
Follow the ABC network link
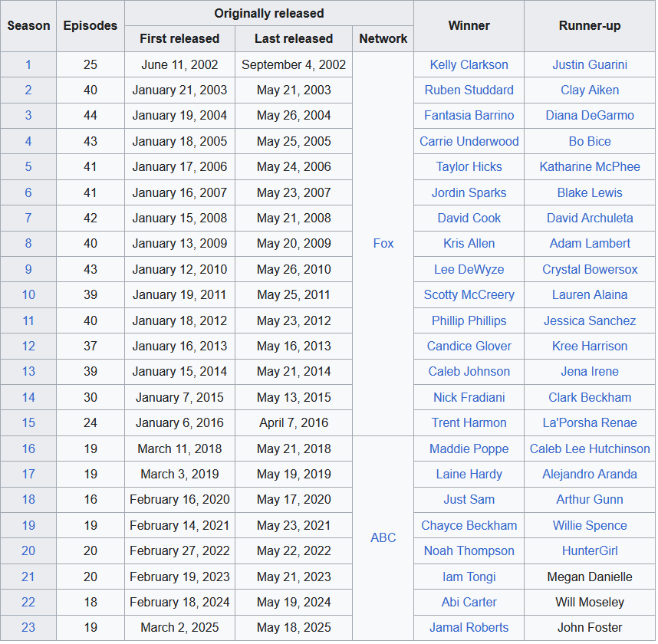click(x=383, y=537)
